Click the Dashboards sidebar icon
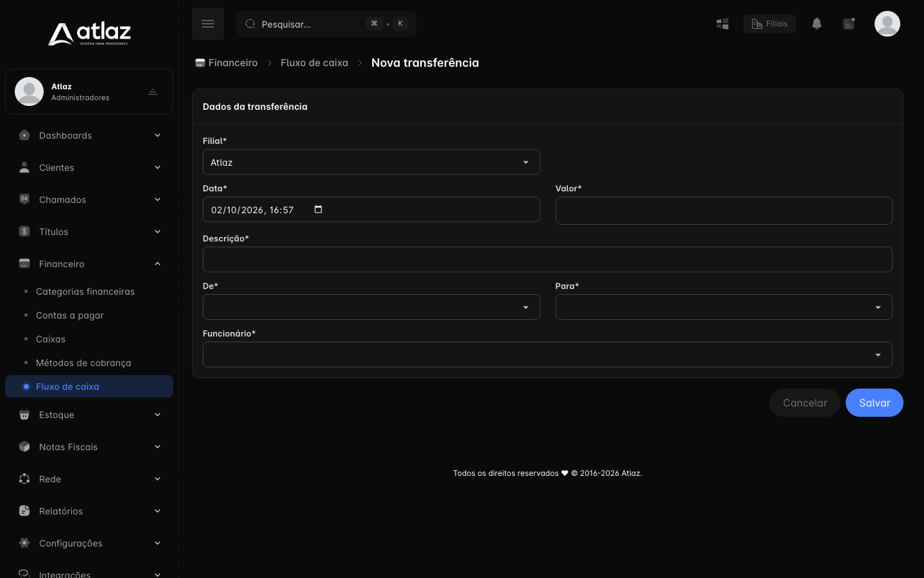The width and height of the screenshot is (924, 578). point(24,135)
